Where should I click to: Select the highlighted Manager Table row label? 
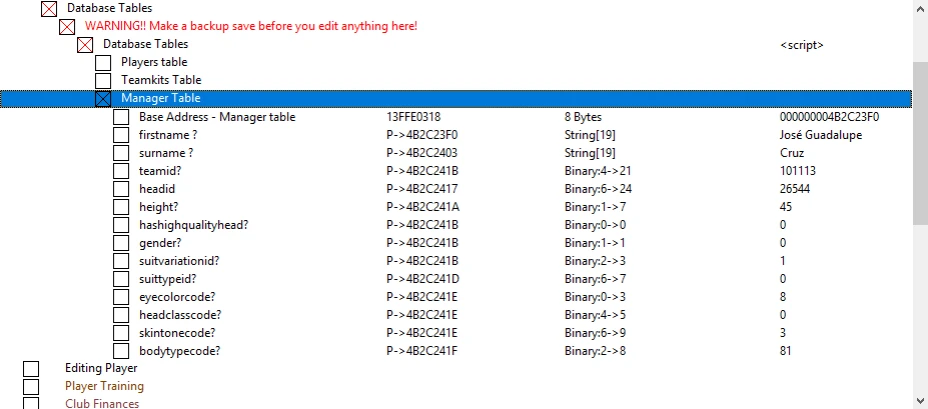[160, 98]
